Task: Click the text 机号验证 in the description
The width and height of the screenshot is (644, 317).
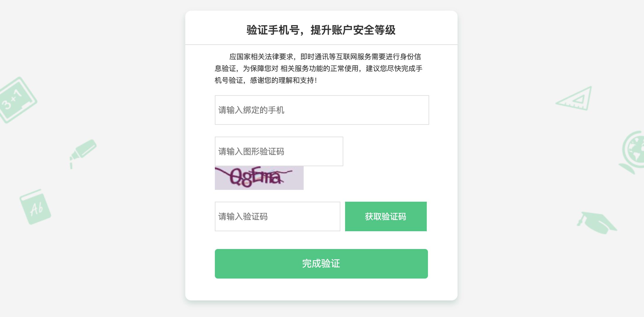Action: click(x=229, y=80)
